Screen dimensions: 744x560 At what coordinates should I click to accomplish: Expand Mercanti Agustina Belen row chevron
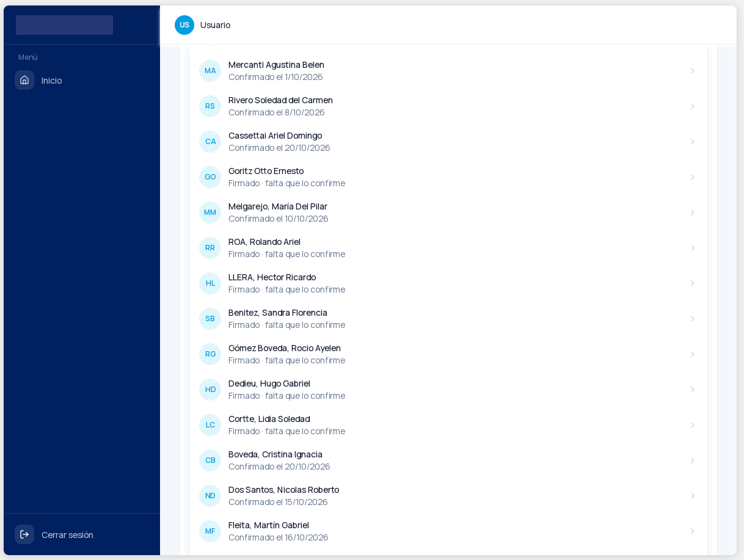693,71
